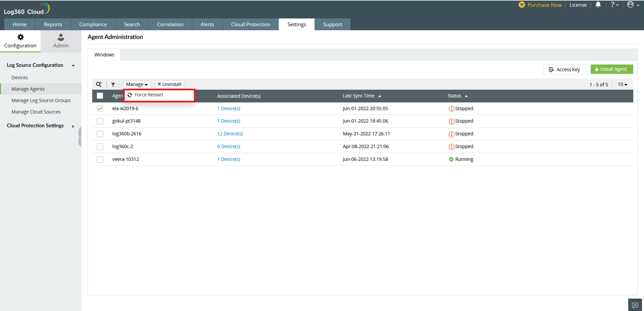The width and height of the screenshot is (644, 311).
Task: Open the rows-per-page 10 dropdown
Action: point(622,84)
